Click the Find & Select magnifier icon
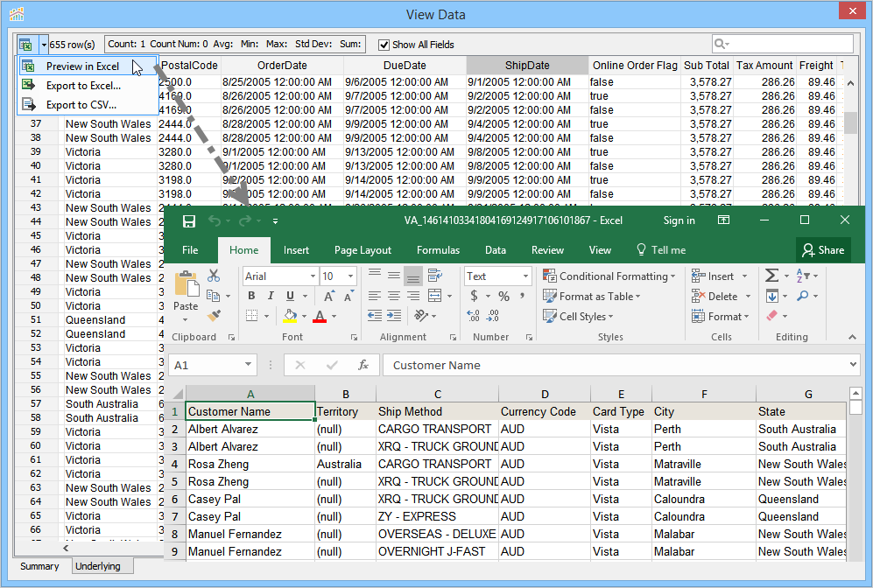Viewport: 873px width, 588px height. [x=803, y=296]
